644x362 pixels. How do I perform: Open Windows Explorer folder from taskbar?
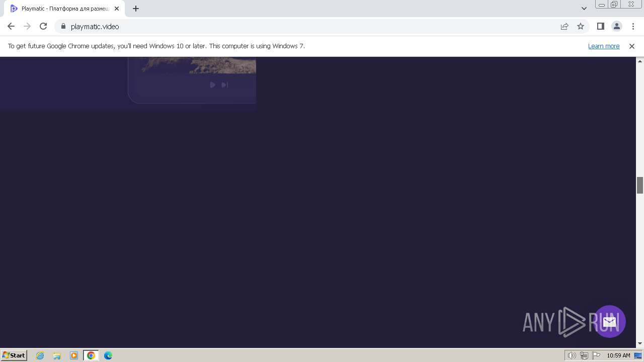tap(57, 355)
